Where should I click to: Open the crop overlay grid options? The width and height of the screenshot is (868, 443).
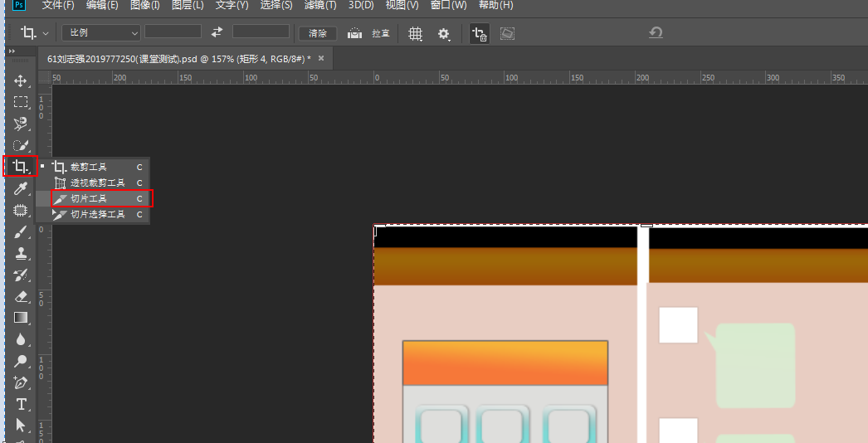coord(415,33)
